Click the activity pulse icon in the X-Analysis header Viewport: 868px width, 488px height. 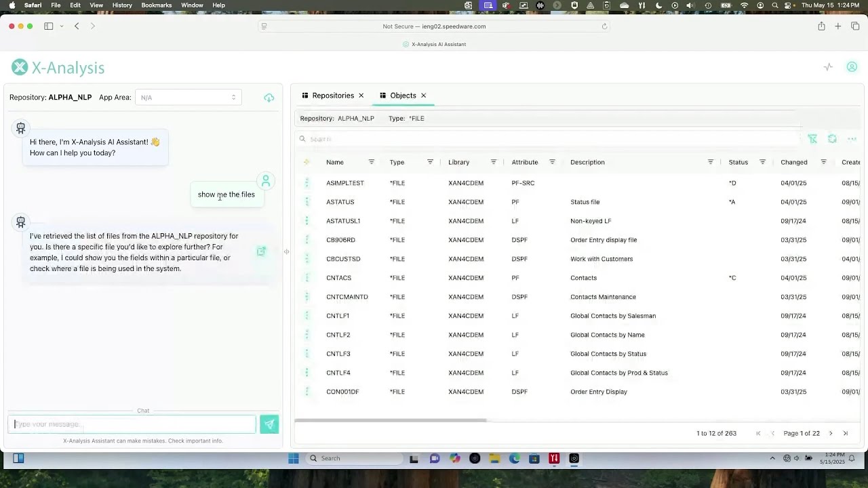[x=828, y=67]
